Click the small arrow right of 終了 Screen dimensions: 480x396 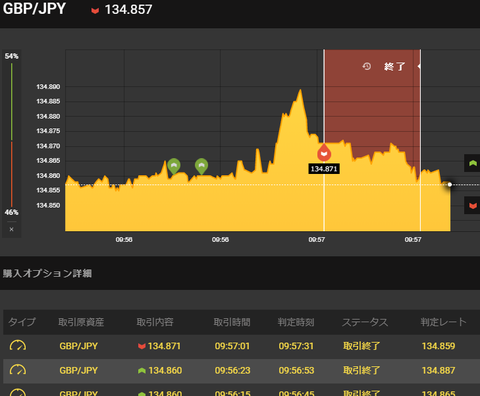tap(419, 66)
